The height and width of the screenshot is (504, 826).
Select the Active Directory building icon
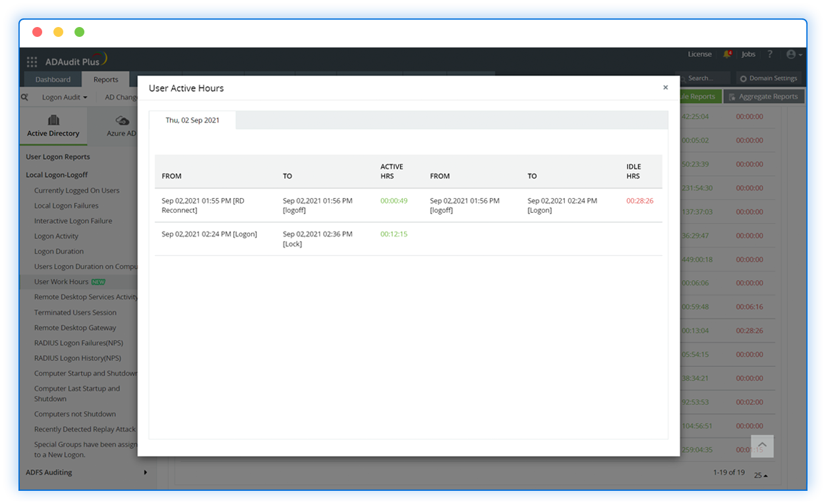coord(53,120)
